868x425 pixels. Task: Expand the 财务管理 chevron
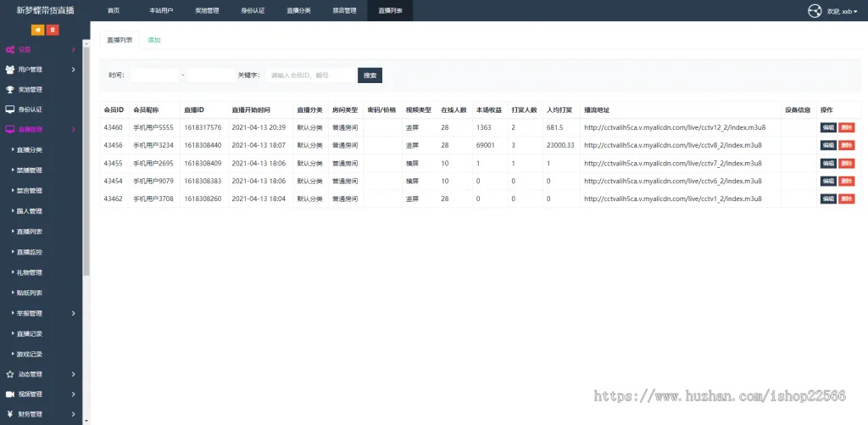pos(74,415)
